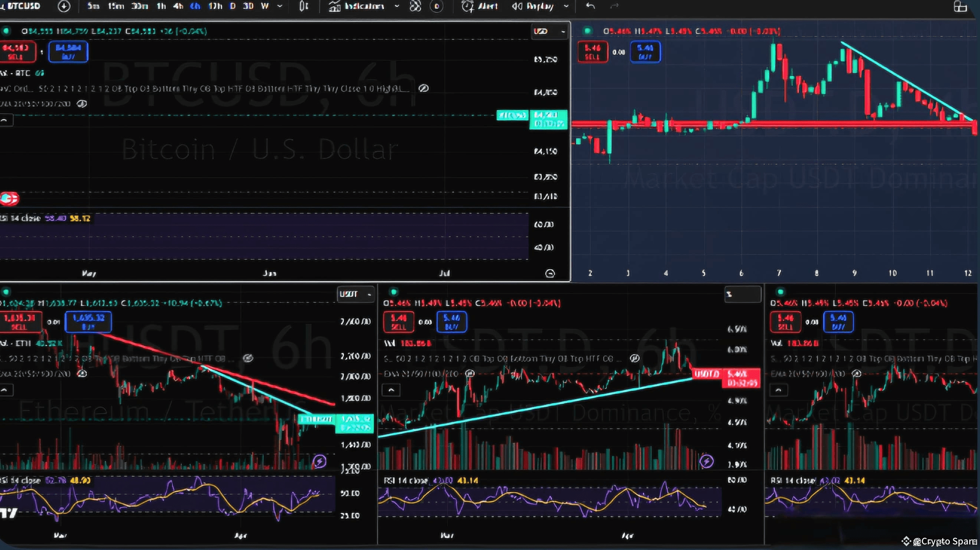The height and width of the screenshot is (550, 980).
Task: Expand the dropdown arrow after Replay
Action: pyautogui.click(x=566, y=6)
